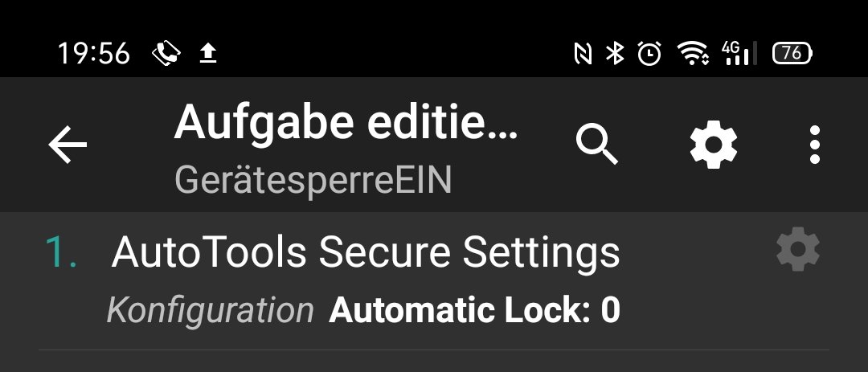Open search with the magnifier icon
The height and width of the screenshot is (372, 868).
596,145
